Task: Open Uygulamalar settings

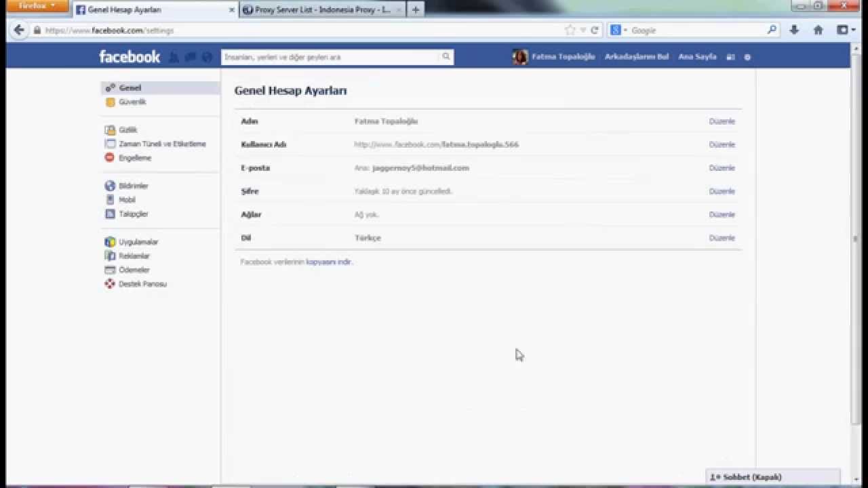Action: 138,242
